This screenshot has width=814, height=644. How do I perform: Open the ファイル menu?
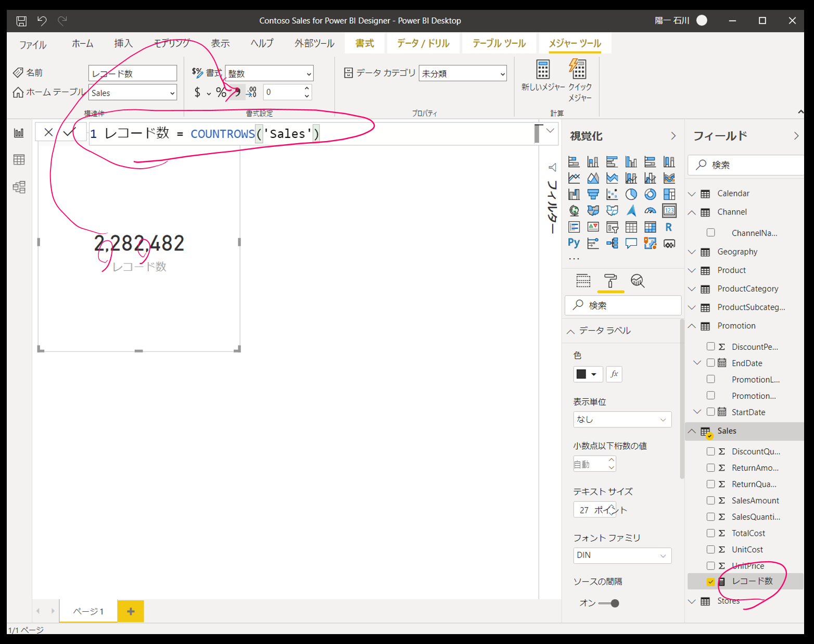tap(33, 44)
